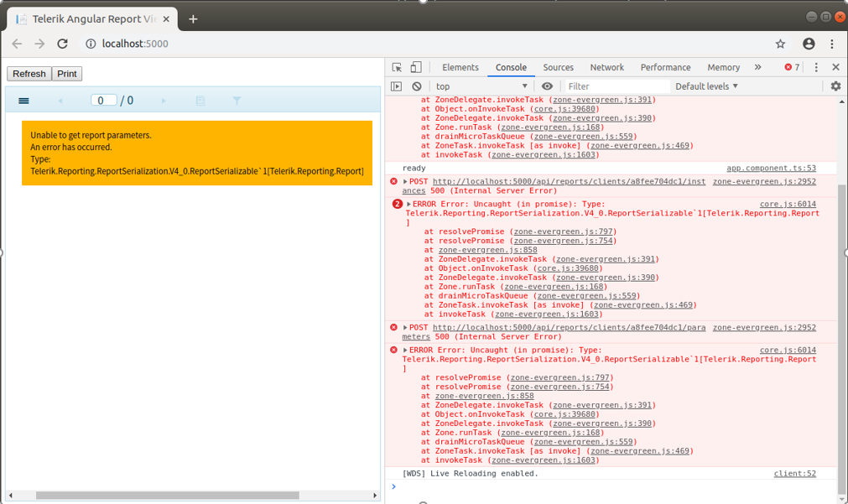Open a new browser tab

193,19
